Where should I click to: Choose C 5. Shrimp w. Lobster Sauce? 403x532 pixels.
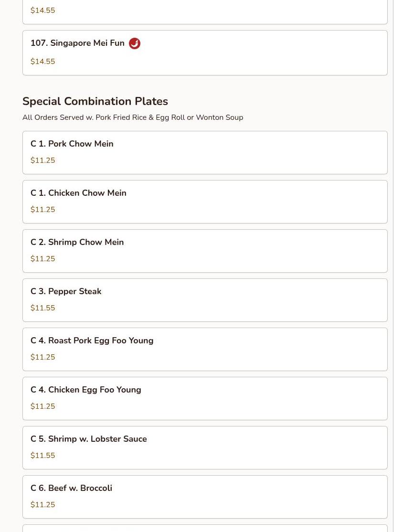(88, 439)
